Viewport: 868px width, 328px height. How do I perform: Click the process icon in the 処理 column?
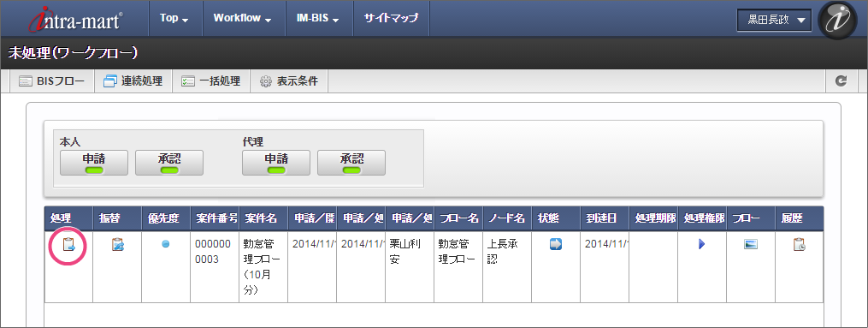tap(68, 244)
